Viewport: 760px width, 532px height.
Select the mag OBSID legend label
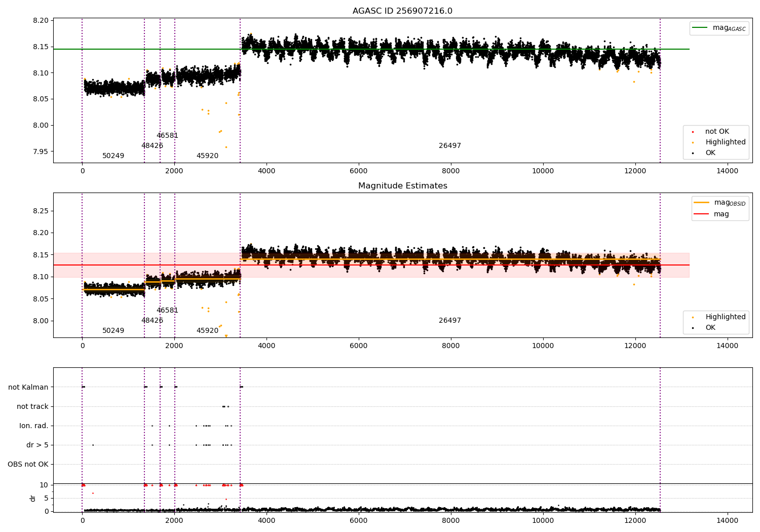tap(730, 203)
